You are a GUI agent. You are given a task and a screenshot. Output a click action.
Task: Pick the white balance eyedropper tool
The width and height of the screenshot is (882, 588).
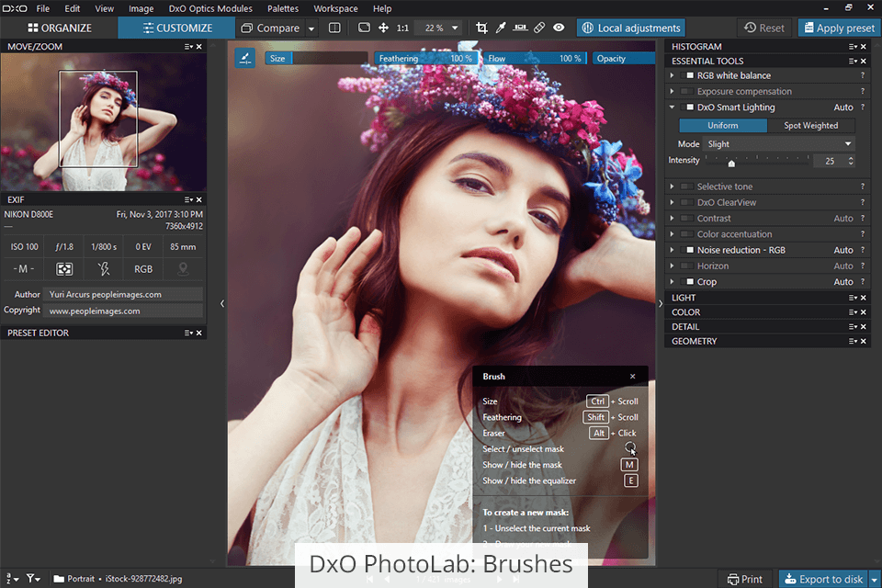pyautogui.click(x=501, y=28)
